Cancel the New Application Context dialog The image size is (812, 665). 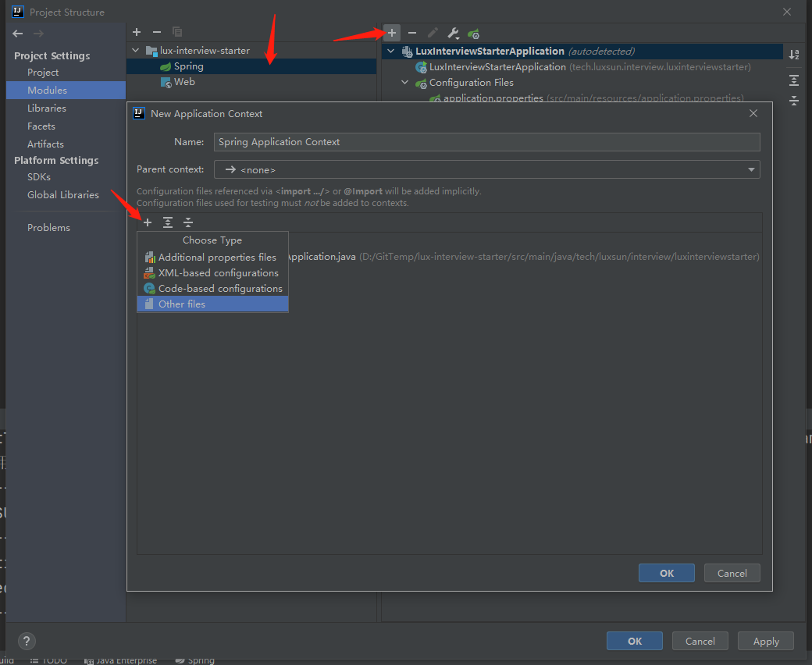[732, 573]
